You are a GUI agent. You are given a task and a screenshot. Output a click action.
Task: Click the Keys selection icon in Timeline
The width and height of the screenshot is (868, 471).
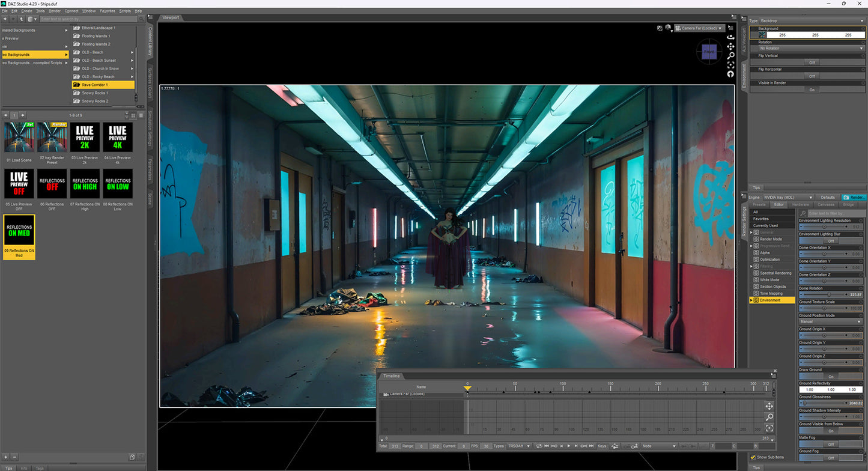pos(616,446)
